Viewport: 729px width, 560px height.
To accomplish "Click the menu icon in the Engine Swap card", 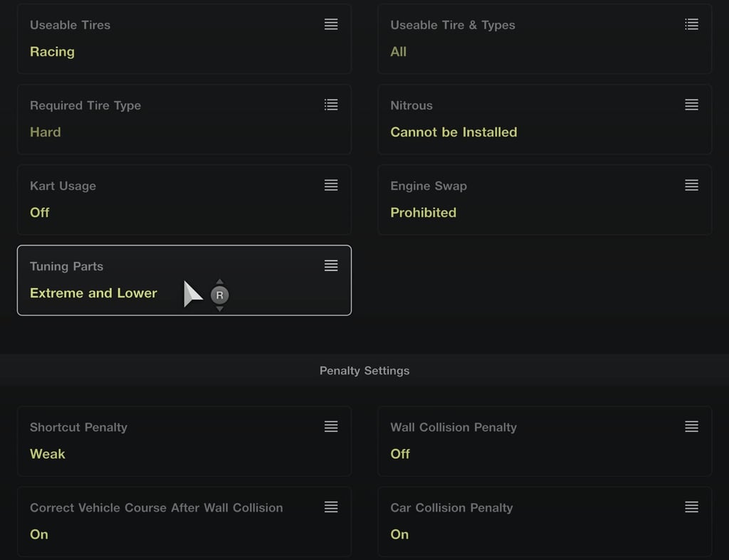I will pos(691,185).
